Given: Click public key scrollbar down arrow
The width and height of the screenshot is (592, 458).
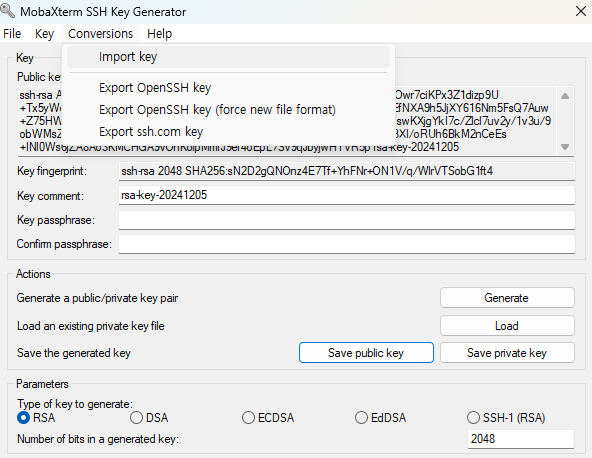Looking at the screenshot, I should tap(565, 147).
